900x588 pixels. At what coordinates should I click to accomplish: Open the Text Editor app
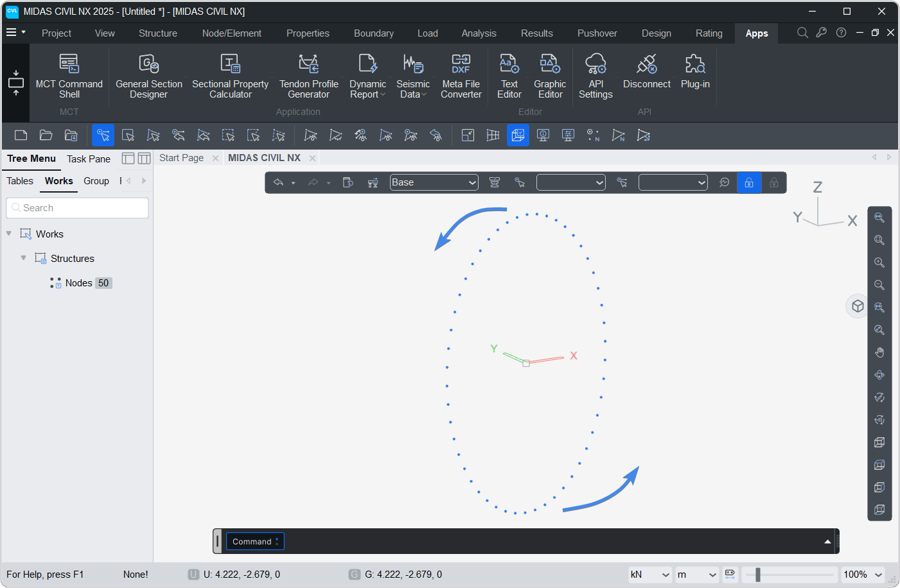(x=509, y=76)
